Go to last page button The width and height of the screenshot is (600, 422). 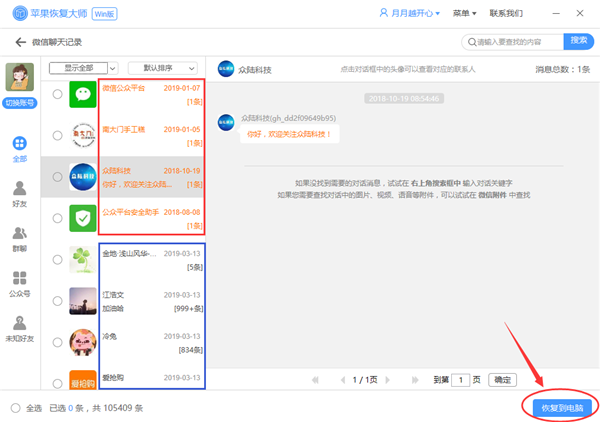pos(415,380)
